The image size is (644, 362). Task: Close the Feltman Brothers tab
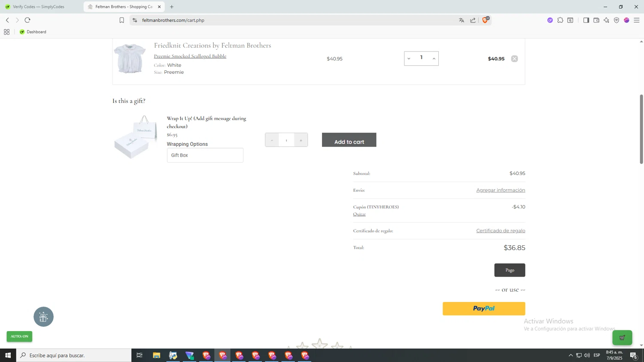(159, 7)
